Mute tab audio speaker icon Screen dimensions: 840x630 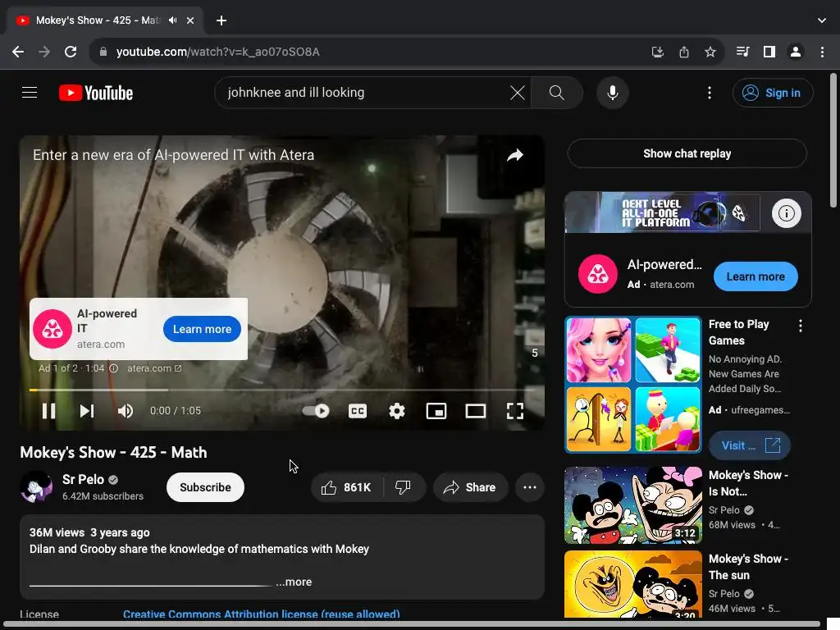pyautogui.click(x=172, y=21)
